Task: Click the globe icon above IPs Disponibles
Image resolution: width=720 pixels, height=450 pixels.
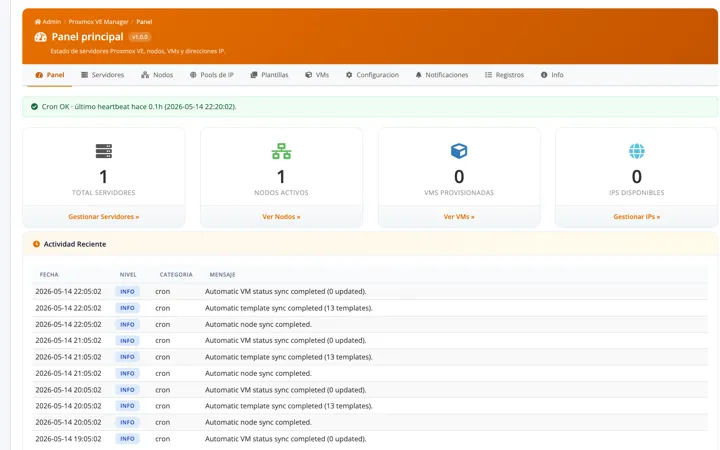Action: click(x=636, y=151)
